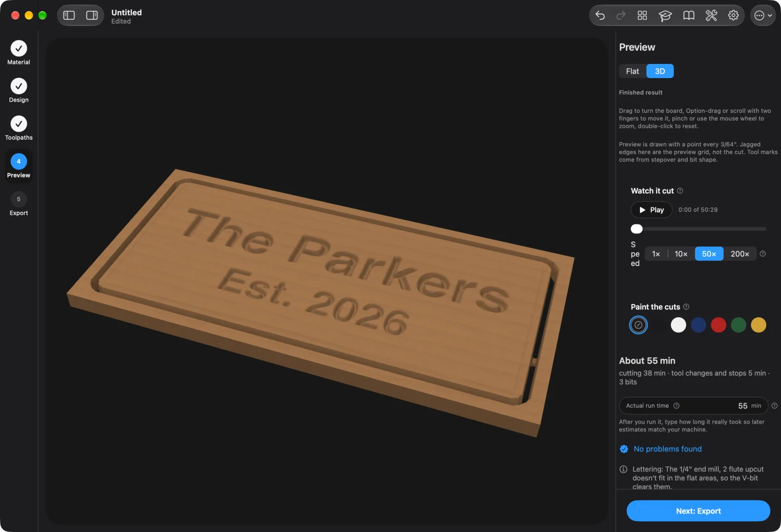Screen dimensions: 781x532
Task: Switch preview to Flat view
Action: pyautogui.click(x=632, y=71)
